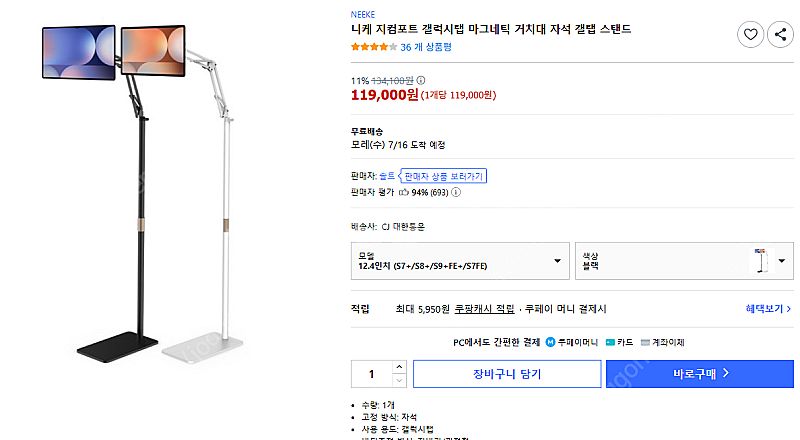Open the 36개 상품평 reviews link
The width and height of the screenshot is (800, 440).
(x=426, y=46)
